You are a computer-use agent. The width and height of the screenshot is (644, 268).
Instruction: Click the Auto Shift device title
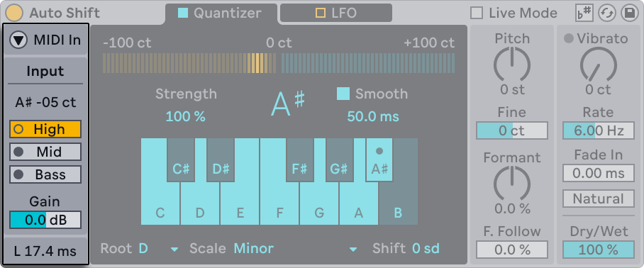click(65, 13)
